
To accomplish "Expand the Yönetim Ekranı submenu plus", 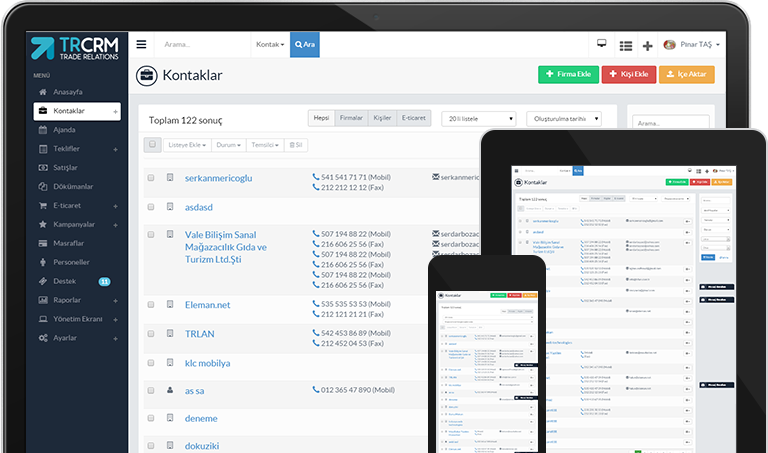I will coord(116,320).
